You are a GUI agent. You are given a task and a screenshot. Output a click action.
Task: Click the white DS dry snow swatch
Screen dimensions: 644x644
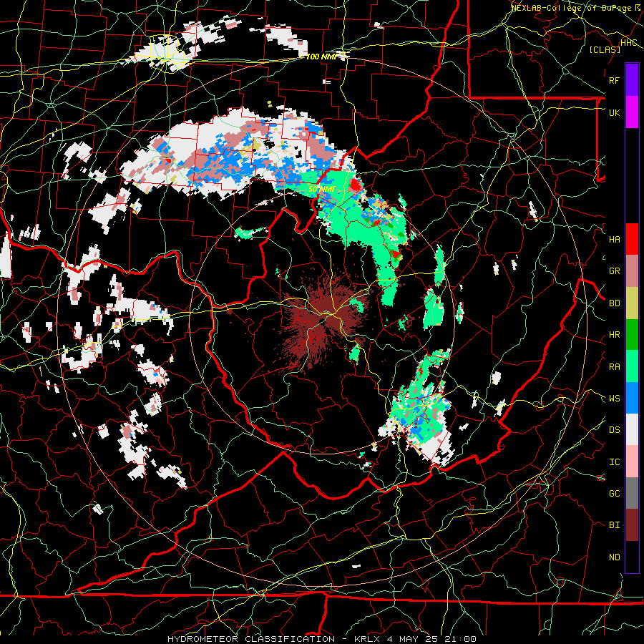tap(632, 429)
